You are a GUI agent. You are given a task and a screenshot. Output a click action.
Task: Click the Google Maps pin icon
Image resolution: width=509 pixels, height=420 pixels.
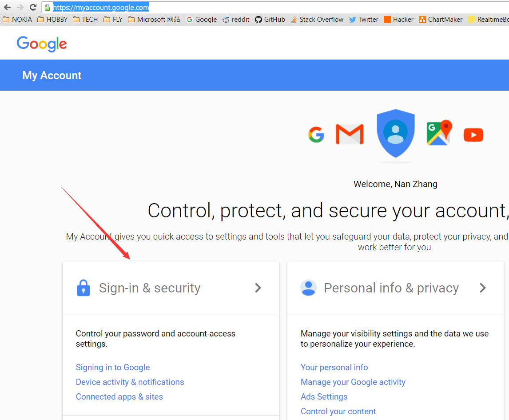(439, 133)
